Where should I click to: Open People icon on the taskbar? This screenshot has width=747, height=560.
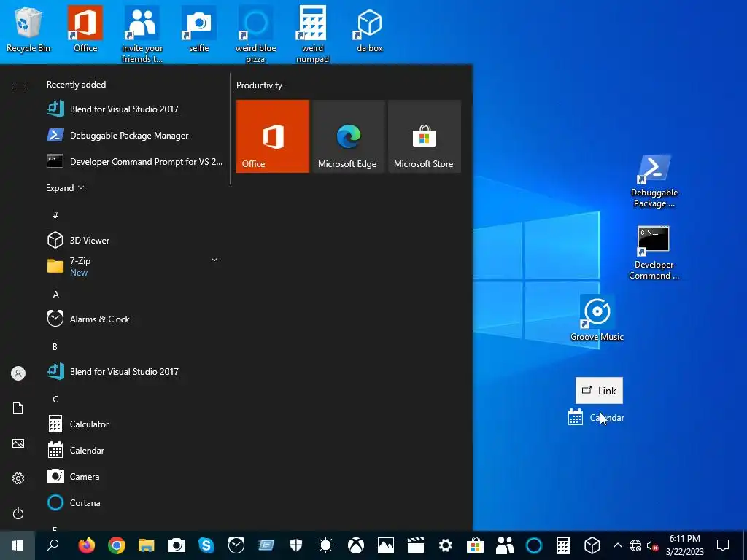click(505, 545)
